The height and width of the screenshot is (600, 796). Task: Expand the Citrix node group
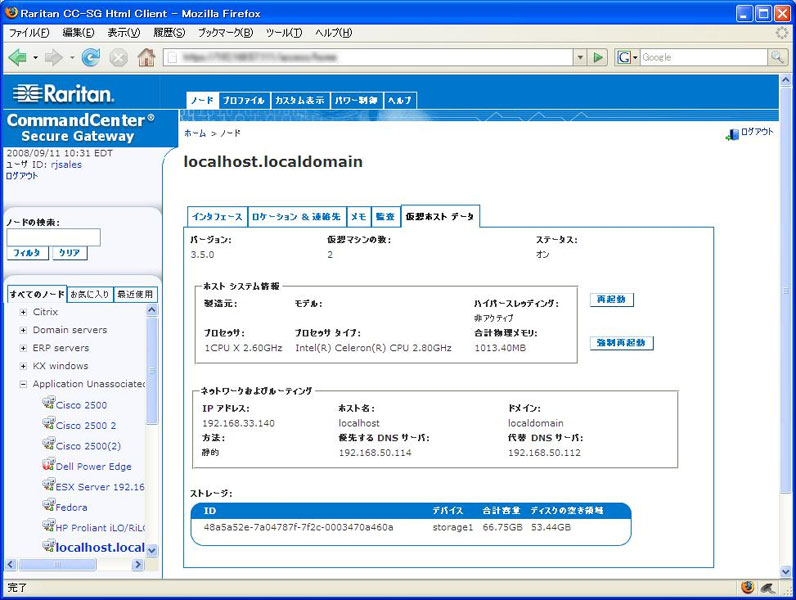[23, 312]
